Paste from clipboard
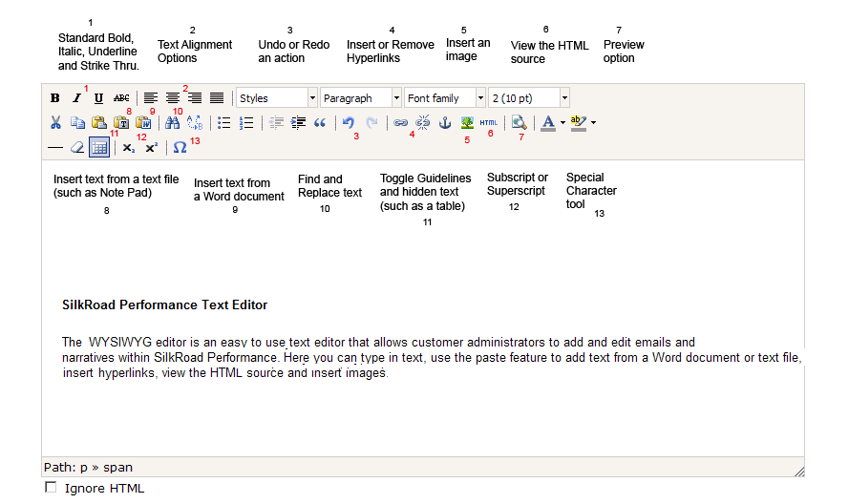The width and height of the screenshot is (849, 504). (x=99, y=123)
